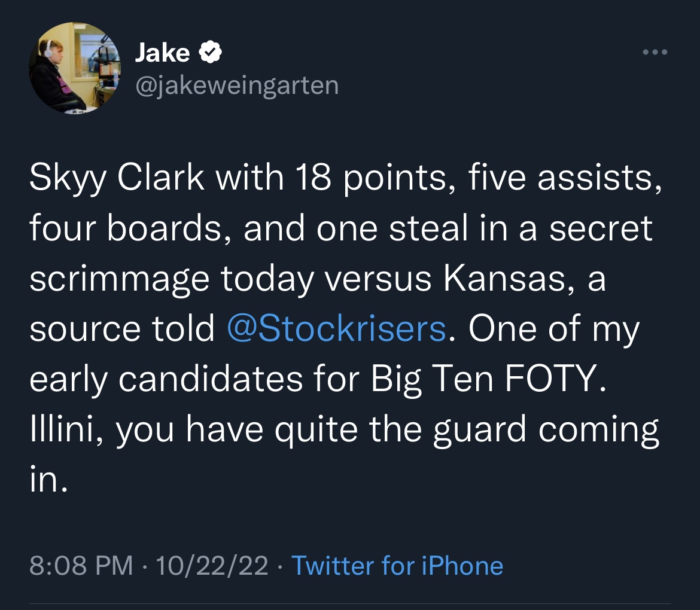700x610 pixels.
Task: Click the 10/22/22 date
Action: coord(211,565)
